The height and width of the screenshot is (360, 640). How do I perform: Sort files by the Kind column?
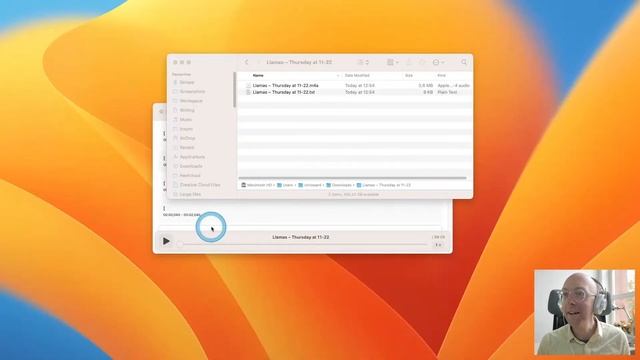click(441, 76)
